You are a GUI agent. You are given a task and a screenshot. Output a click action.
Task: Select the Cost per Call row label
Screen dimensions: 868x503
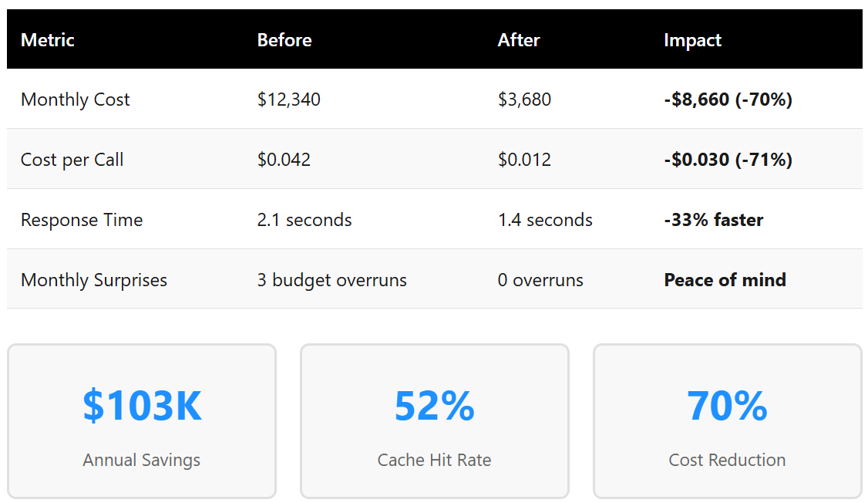(72, 160)
